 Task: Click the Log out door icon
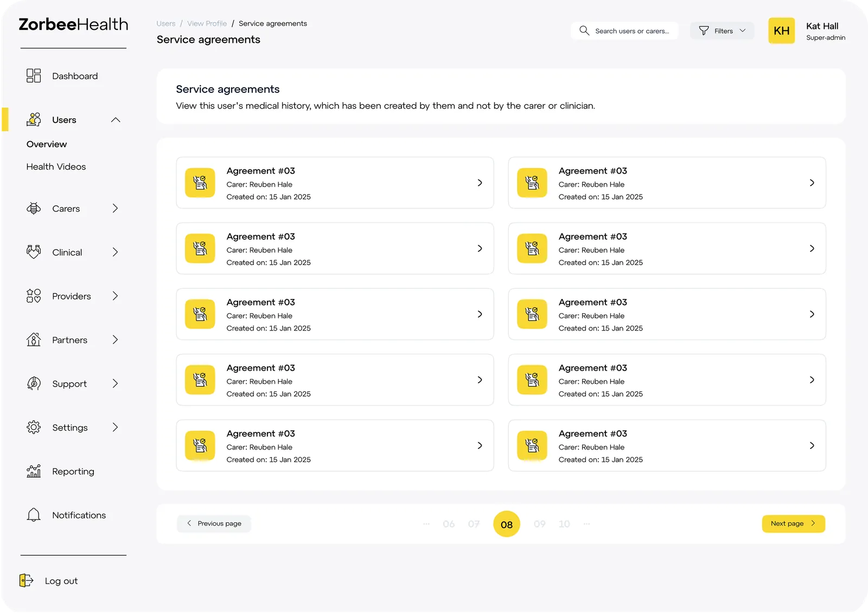pyautogui.click(x=27, y=580)
